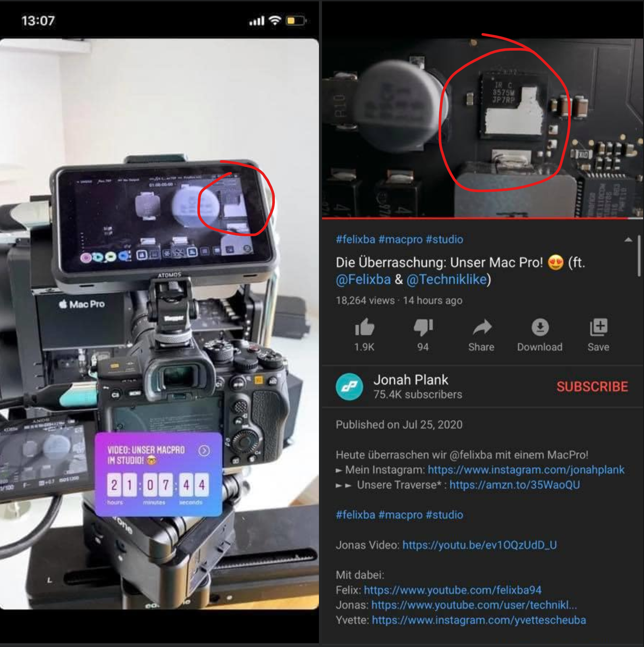Open the #felixba hashtag above title
644x647 pixels.
pyautogui.click(x=355, y=239)
